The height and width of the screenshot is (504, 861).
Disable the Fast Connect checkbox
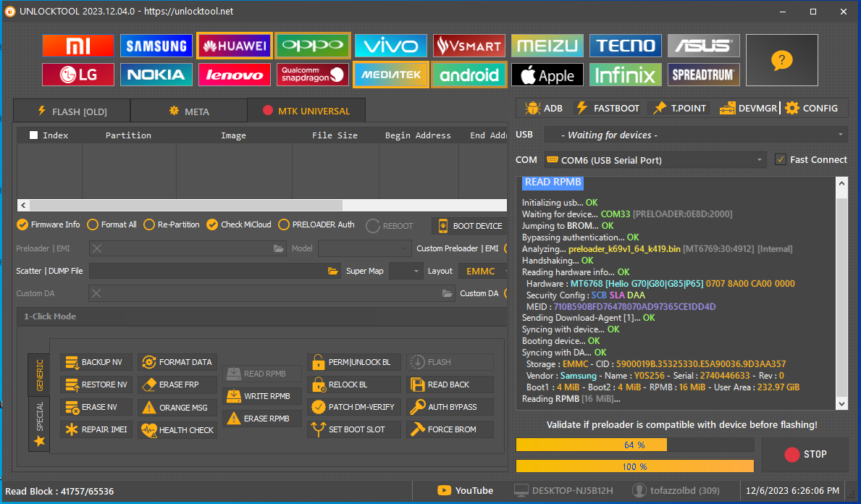[x=780, y=160]
